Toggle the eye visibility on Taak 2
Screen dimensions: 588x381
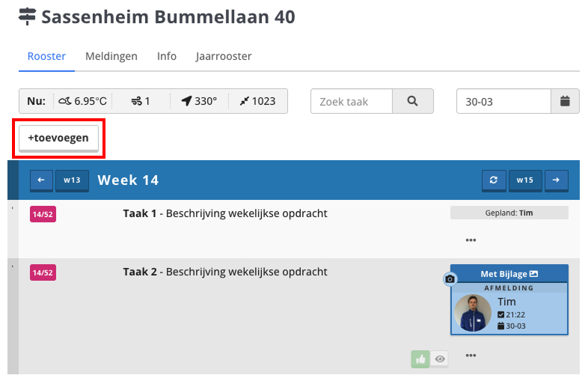pos(441,359)
